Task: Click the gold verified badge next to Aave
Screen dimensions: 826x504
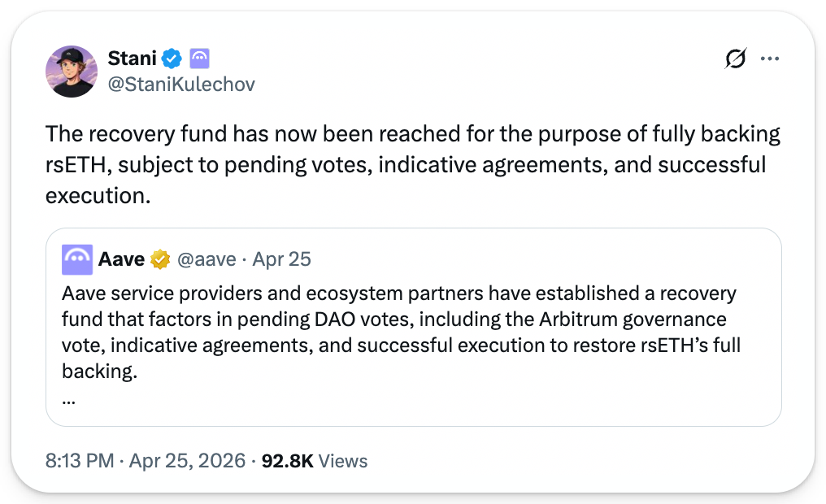Action: [x=160, y=259]
